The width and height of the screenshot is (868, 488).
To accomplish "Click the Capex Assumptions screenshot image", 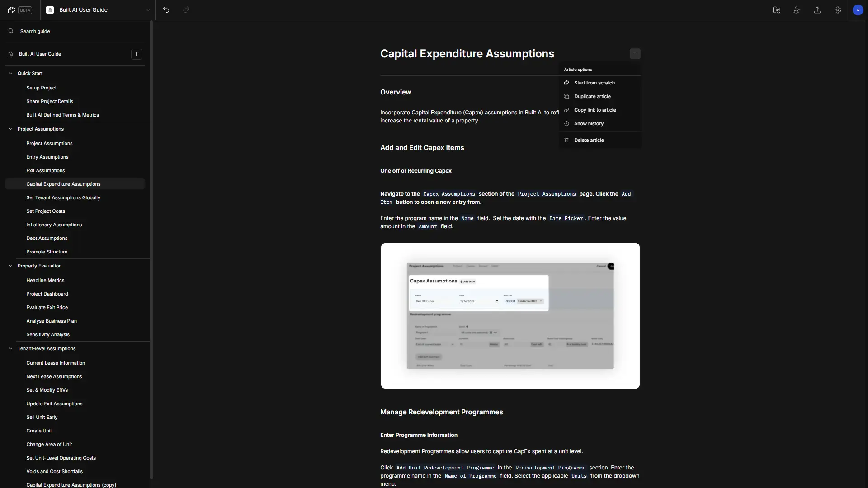I will 510,316.
